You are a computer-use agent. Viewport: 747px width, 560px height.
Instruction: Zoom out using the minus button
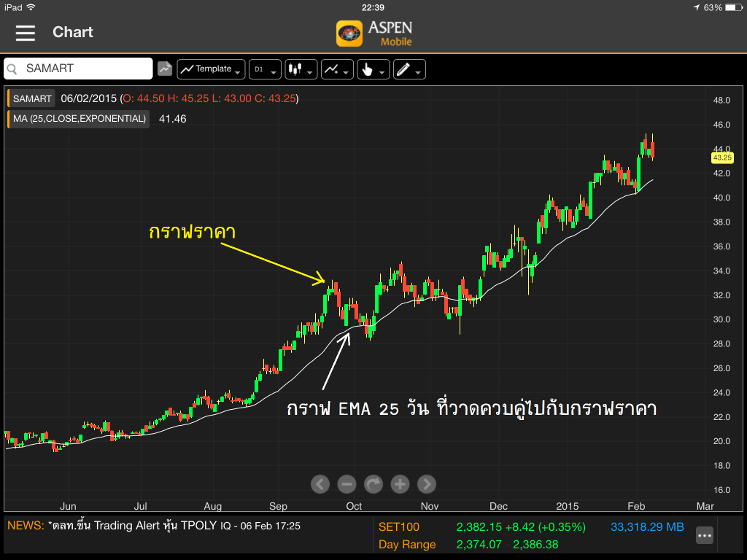pyautogui.click(x=347, y=483)
